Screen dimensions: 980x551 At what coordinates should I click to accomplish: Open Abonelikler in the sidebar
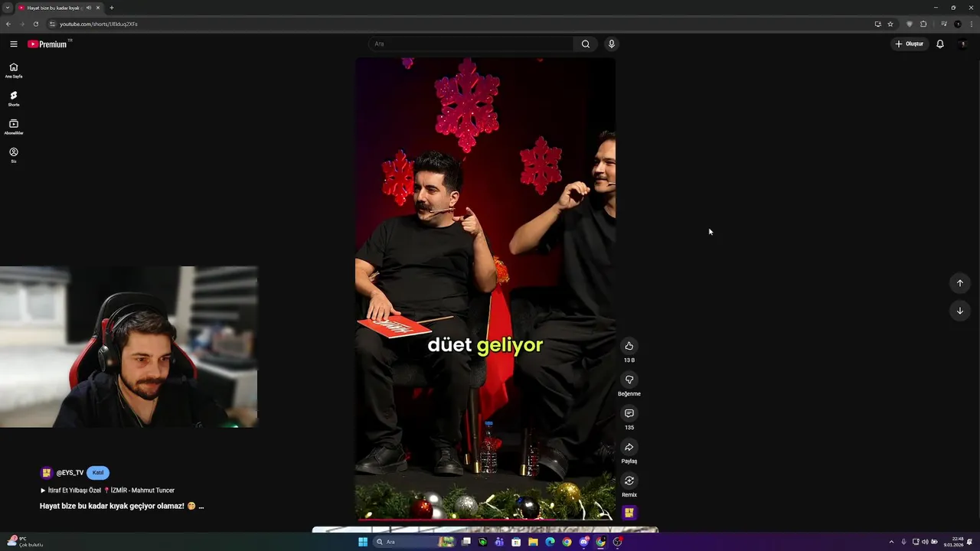(x=14, y=127)
